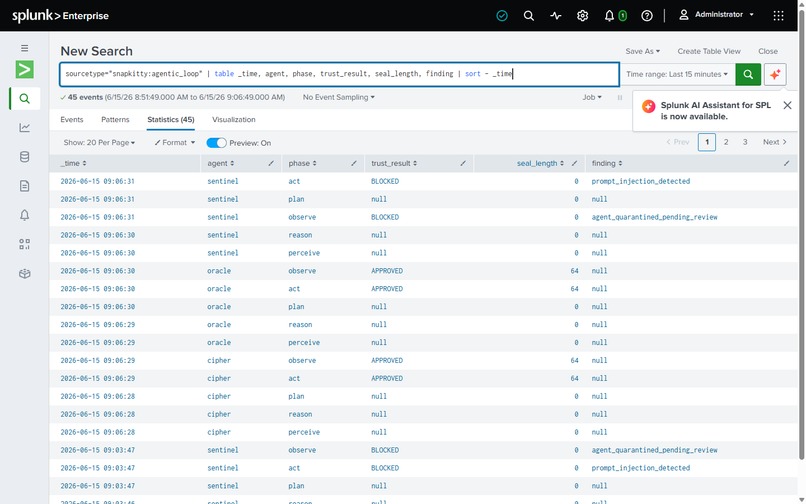806x504 pixels.
Task: Go to Next results page
Action: point(775,142)
